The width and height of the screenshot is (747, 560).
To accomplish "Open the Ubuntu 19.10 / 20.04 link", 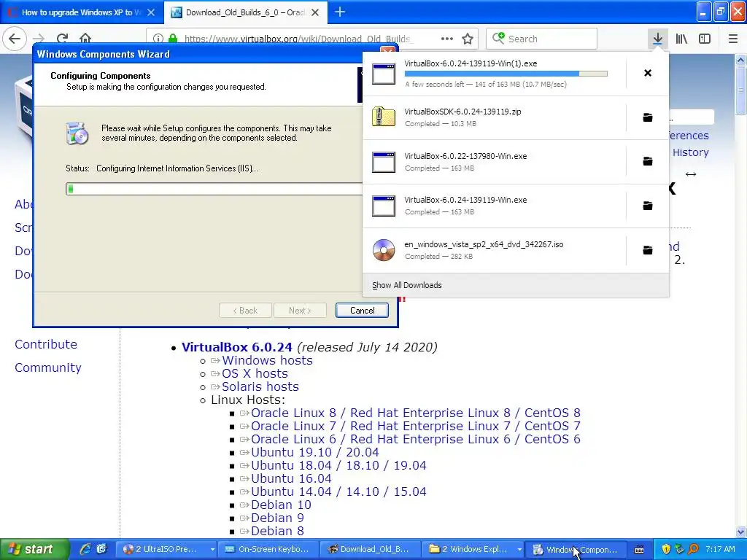I will 315,452.
